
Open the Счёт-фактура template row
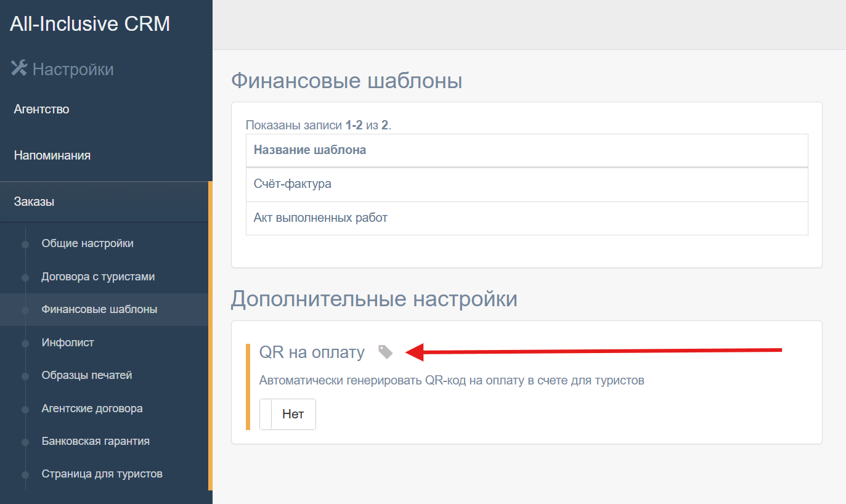coord(293,184)
